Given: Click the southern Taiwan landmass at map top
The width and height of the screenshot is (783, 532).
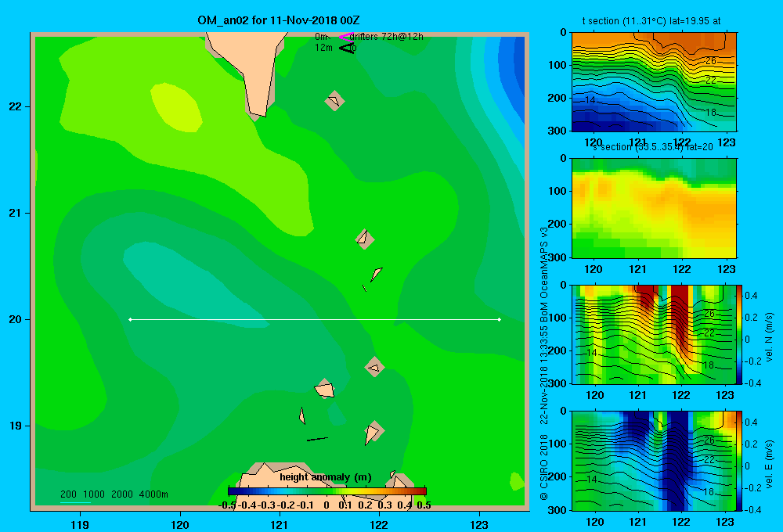Looking at the screenshot, I should [254, 70].
